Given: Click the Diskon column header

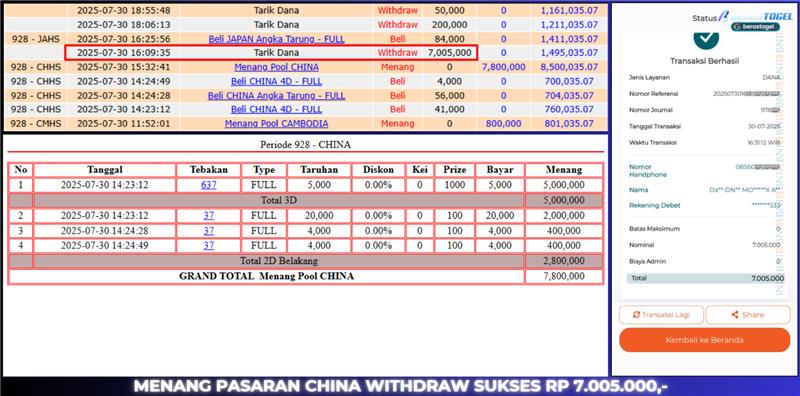Looking at the screenshot, I should 379,170.
